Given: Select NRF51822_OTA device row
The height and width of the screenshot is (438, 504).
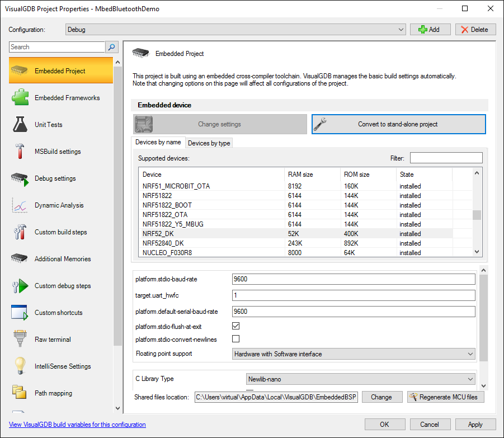Looking at the screenshot, I should [296, 215].
